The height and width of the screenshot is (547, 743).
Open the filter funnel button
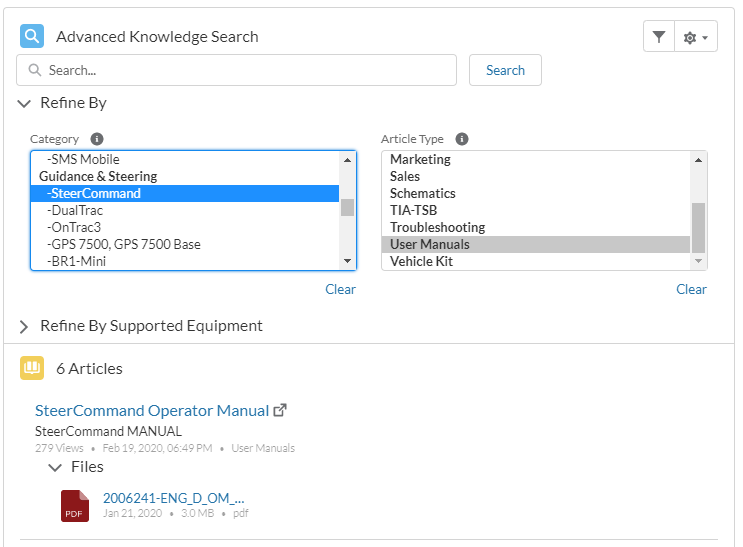[659, 36]
